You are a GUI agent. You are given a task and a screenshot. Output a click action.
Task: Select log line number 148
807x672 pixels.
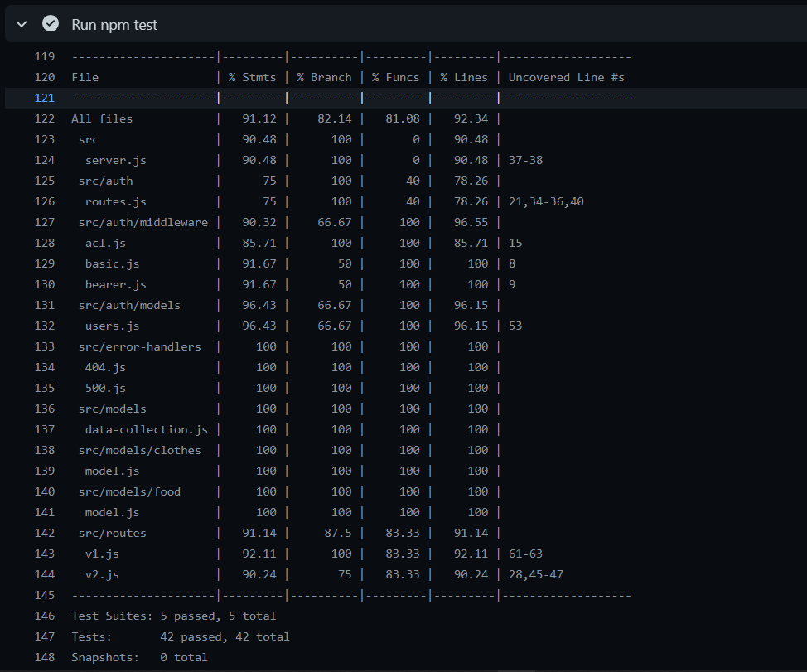point(45,657)
